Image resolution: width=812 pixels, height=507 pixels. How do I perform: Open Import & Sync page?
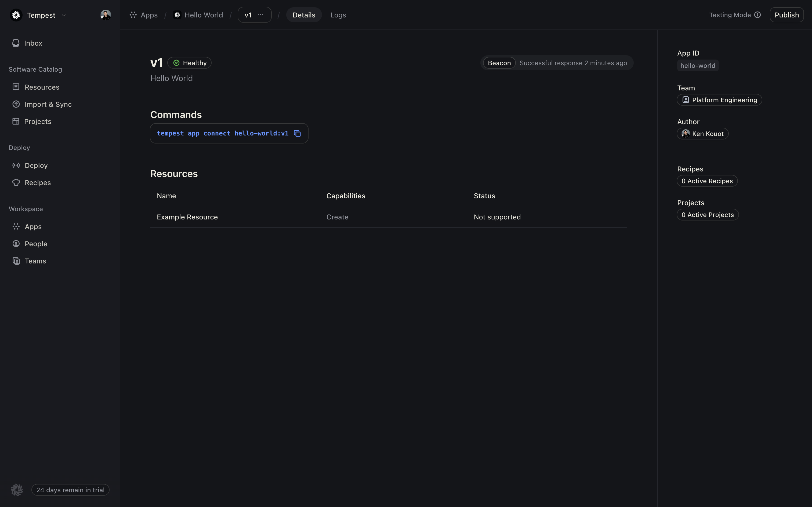point(48,104)
